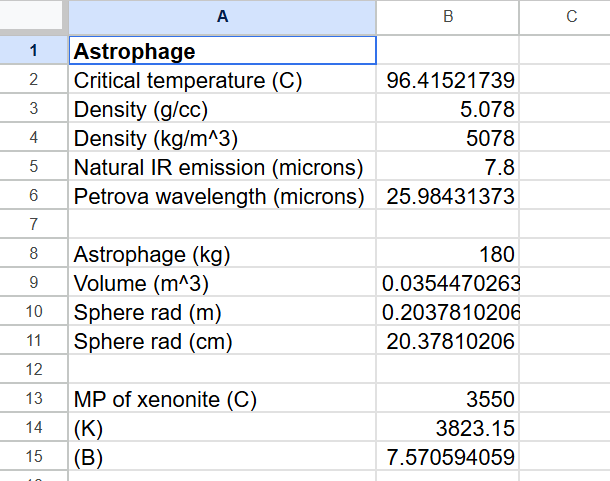
Task: Select row 6 header
Action: [34, 195]
